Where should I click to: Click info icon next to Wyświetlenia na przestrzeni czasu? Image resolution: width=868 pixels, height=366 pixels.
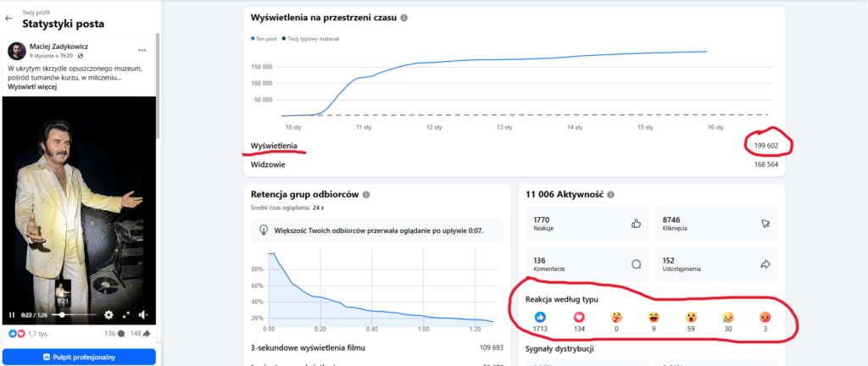(403, 18)
